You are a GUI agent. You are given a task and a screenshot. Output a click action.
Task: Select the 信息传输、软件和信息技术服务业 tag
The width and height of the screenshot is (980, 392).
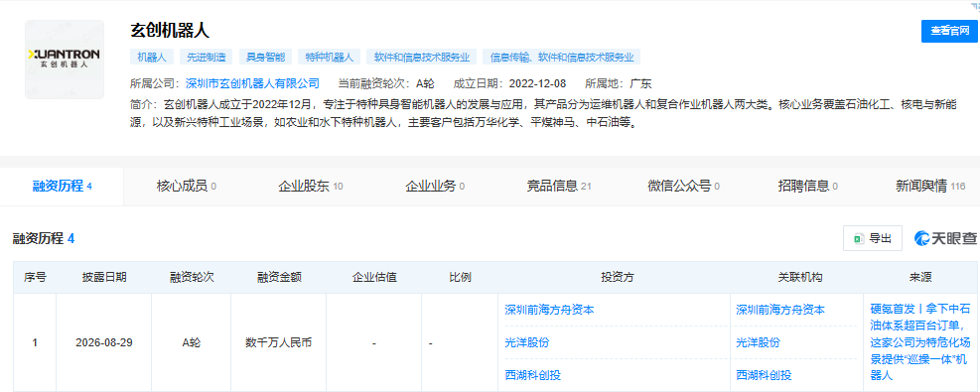pos(562,58)
